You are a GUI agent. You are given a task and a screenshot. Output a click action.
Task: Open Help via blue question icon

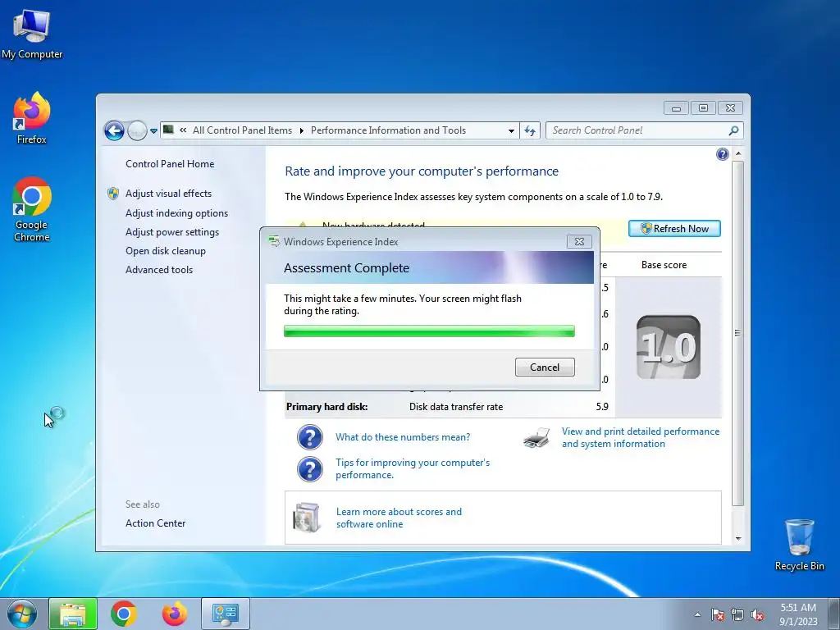[722, 154]
